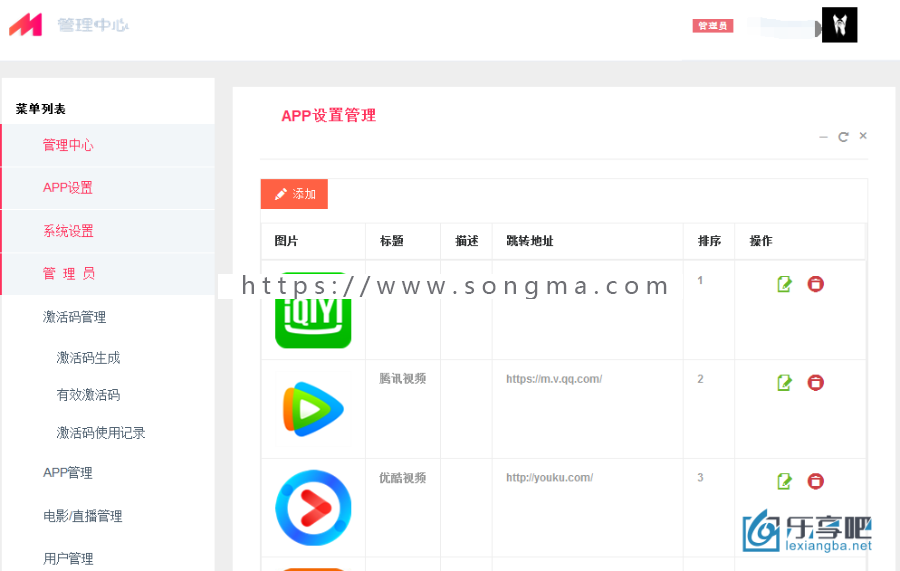Screen dimensions: 900x571
Task: Click the Youku logo thumbnail
Action: coord(313,508)
